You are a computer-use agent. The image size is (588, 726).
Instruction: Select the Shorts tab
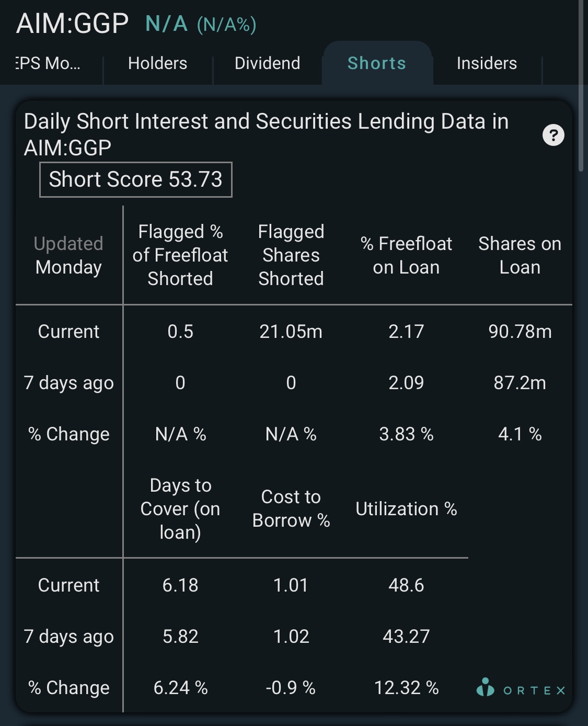377,63
